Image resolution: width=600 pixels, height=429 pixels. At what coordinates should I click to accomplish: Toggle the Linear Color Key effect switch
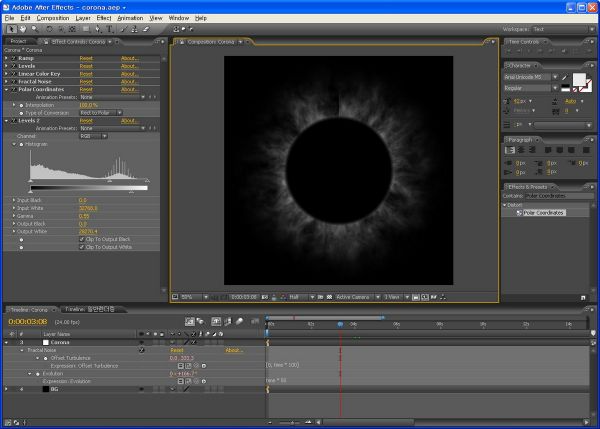click(14, 74)
